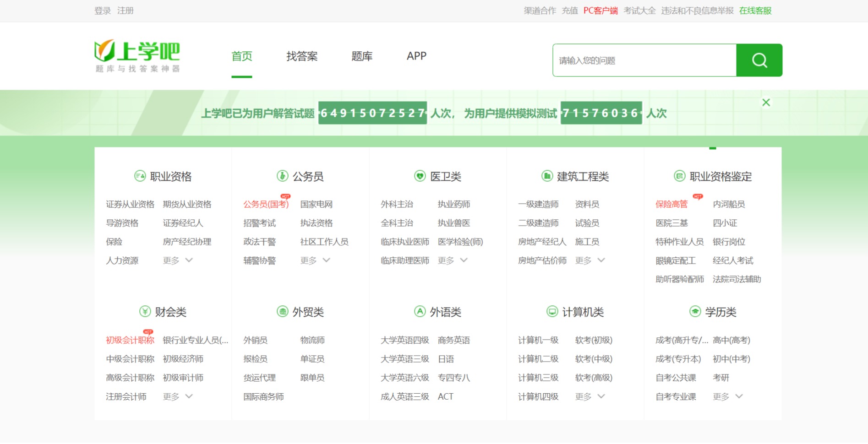Open 社区工作人员 link
This screenshot has height=444, width=868.
(324, 242)
